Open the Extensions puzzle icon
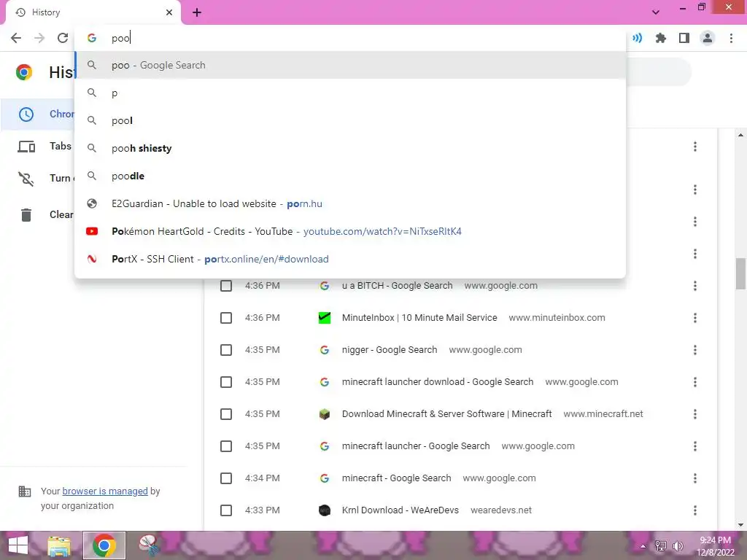This screenshot has width=747, height=560. click(x=661, y=38)
